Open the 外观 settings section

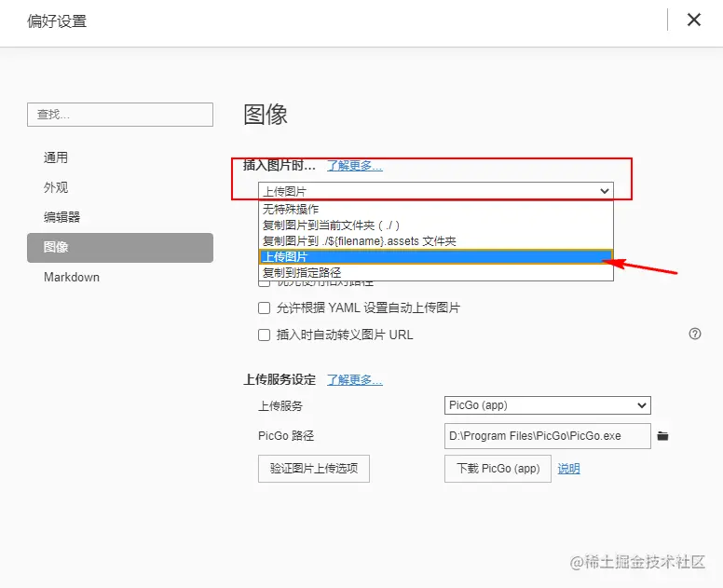56,187
